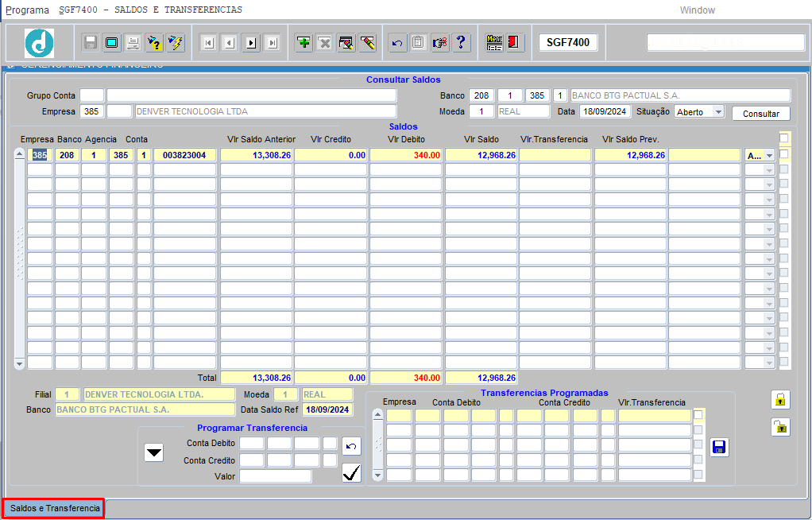The width and height of the screenshot is (812, 520).
Task: Click the Valor field in Programar Transferencia
Action: (x=276, y=476)
